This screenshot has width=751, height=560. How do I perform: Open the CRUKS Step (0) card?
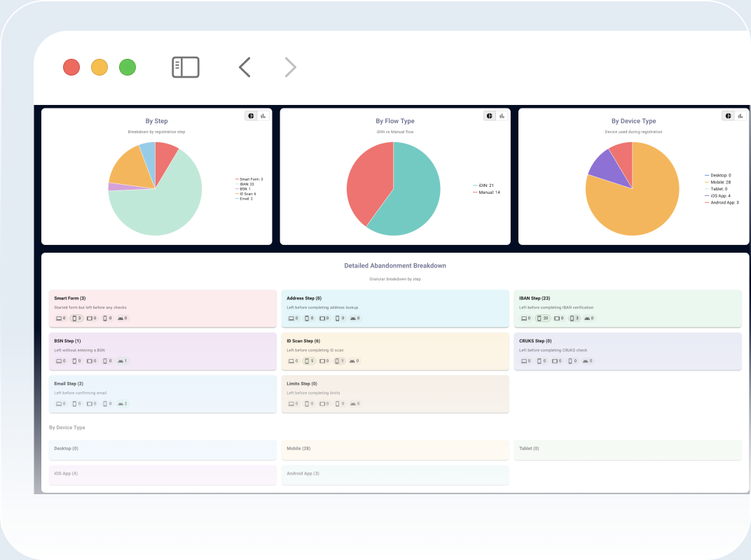(x=628, y=351)
